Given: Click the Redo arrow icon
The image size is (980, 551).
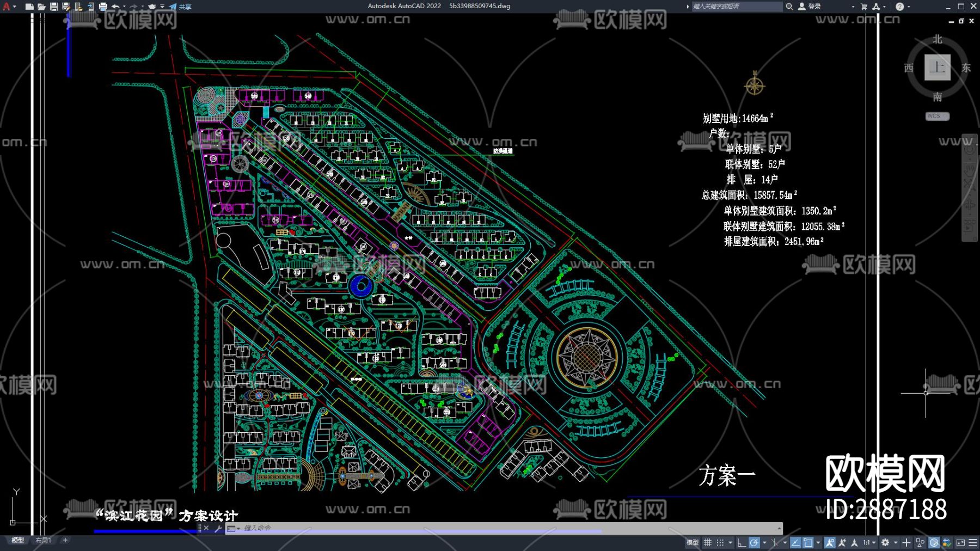Looking at the screenshot, I should tap(133, 7).
